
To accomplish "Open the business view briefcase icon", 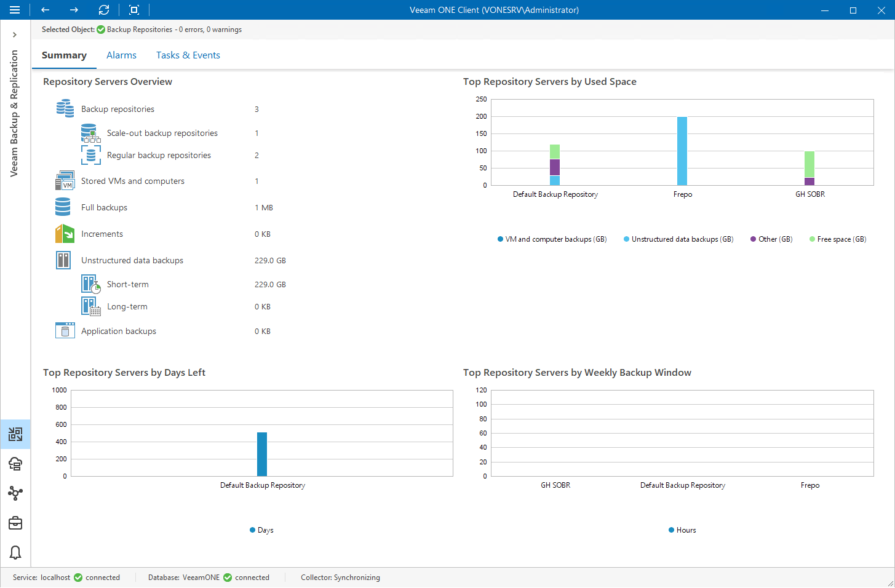I will pos(15,523).
